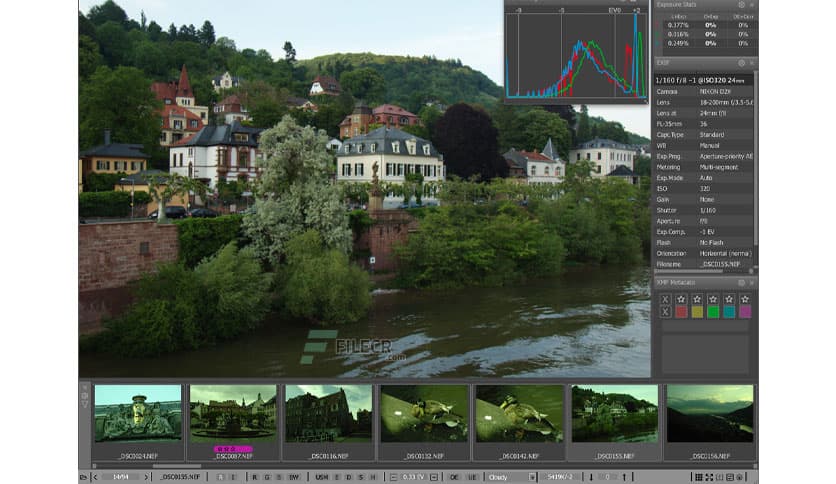
Task: Open XMP Metadata panel settings gear
Action: tap(742, 283)
